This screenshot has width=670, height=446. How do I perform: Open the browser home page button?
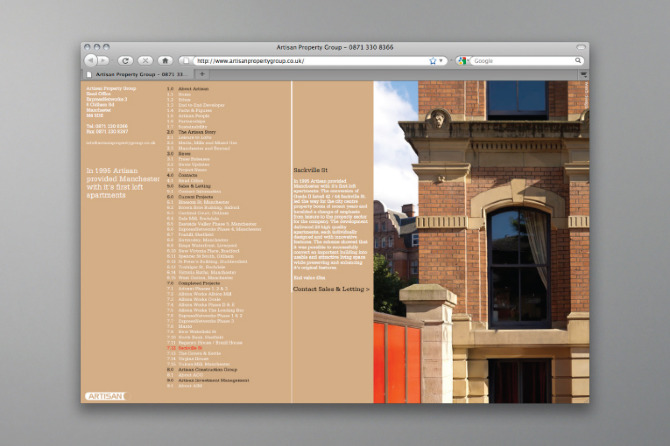tap(165, 61)
